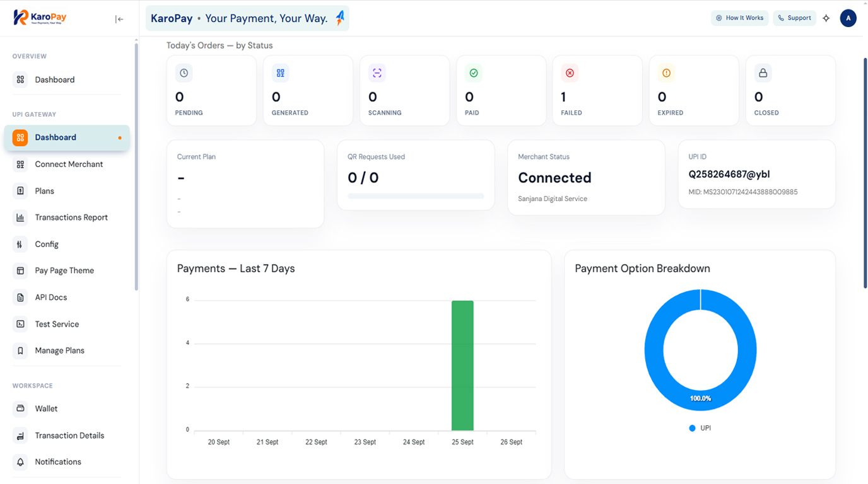Open the user avatar menu labeled A
The image size is (868, 484).
tap(848, 18)
